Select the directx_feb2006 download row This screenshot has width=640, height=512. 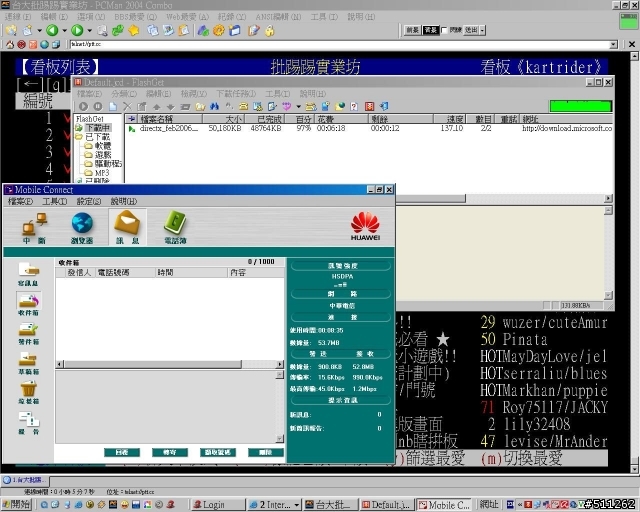pos(370,129)
